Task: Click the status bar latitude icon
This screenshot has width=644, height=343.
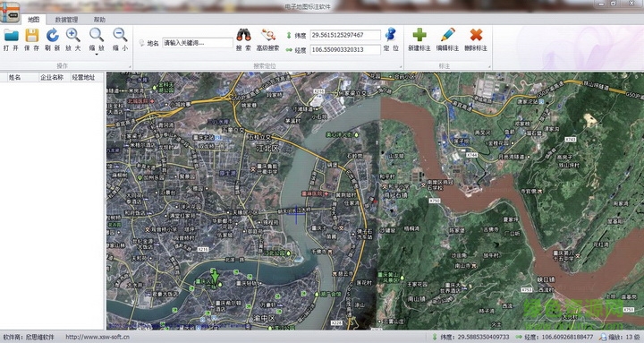Action: [x=435, y=337]
